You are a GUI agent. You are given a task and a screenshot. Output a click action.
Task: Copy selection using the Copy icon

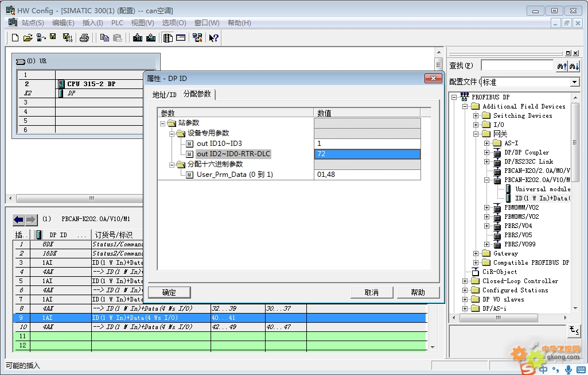click(104, 37)
